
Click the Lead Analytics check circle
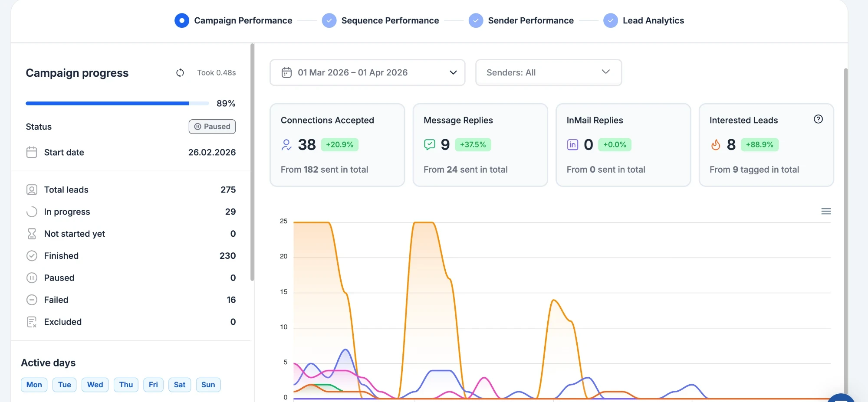[x=611, y=20]
